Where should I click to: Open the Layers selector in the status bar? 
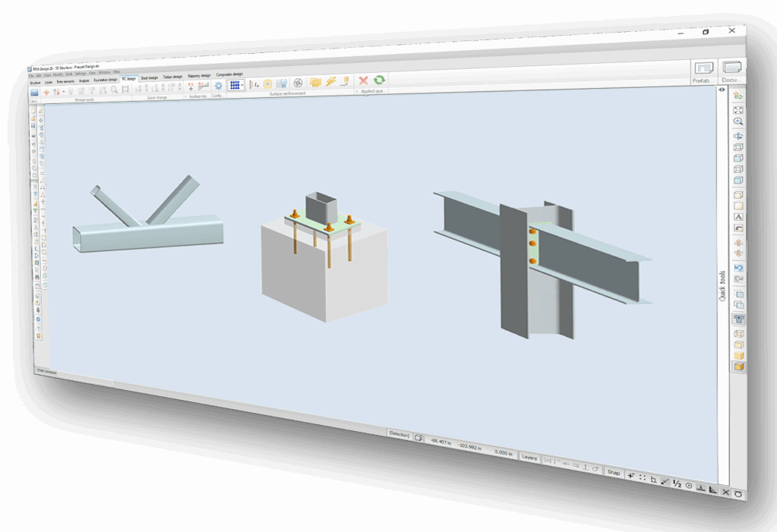pyautogui.click(x=529, y=458)
